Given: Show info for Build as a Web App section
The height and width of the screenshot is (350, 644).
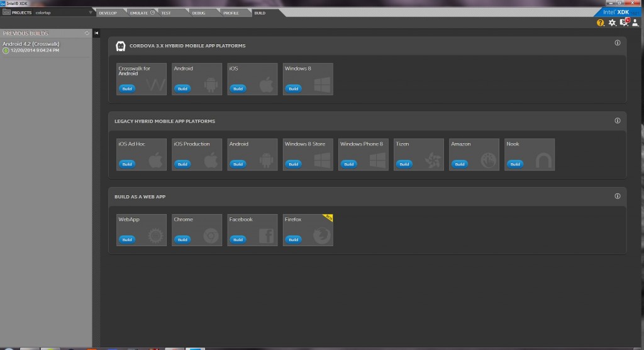Looking at the screenshot, I should pos(618,196).
